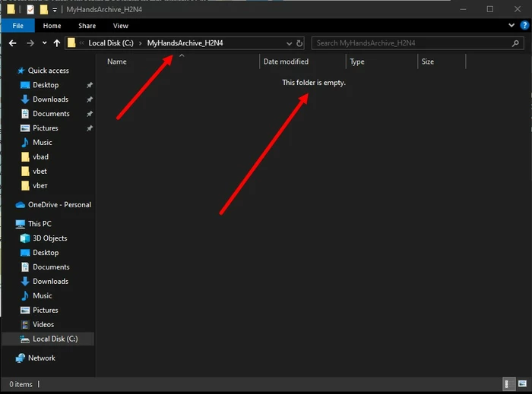Open pinned Documents under Quick access
The height and width of the screenshot is (394, 532).
(x=51, y=114)
